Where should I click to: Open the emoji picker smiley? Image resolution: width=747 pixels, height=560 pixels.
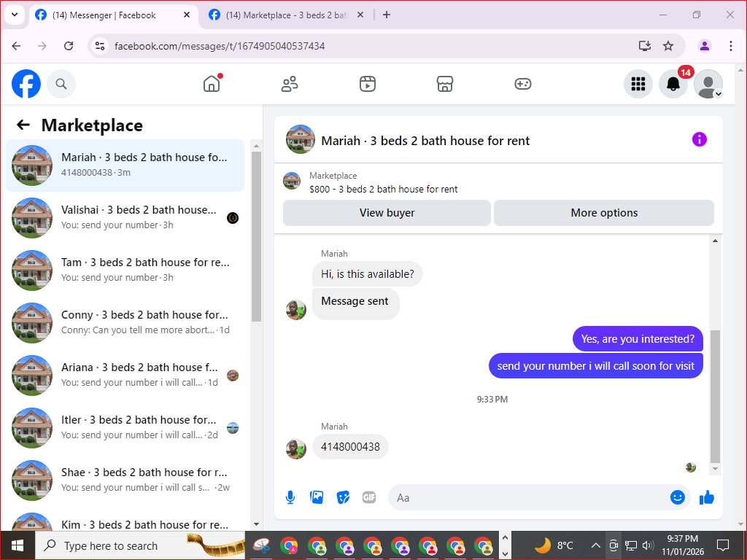tap(678, 497)
